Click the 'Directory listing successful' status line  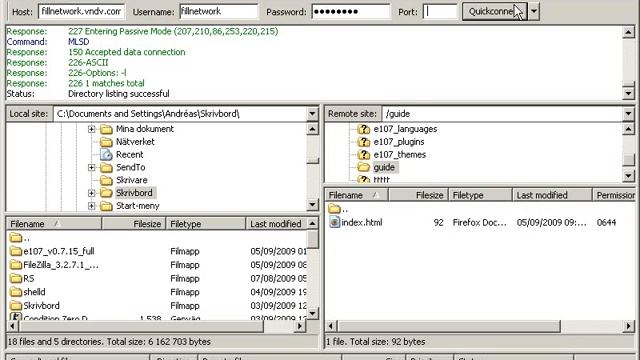point(118,94)
